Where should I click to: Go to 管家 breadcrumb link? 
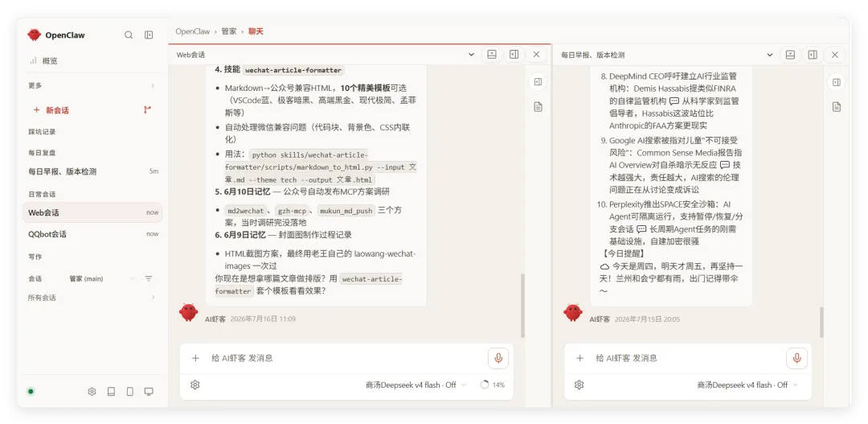tap(228, 31)
